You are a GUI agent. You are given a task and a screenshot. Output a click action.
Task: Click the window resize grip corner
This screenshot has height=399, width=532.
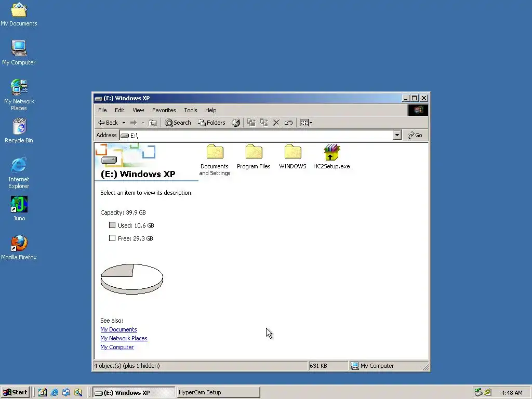pos(426,367)
